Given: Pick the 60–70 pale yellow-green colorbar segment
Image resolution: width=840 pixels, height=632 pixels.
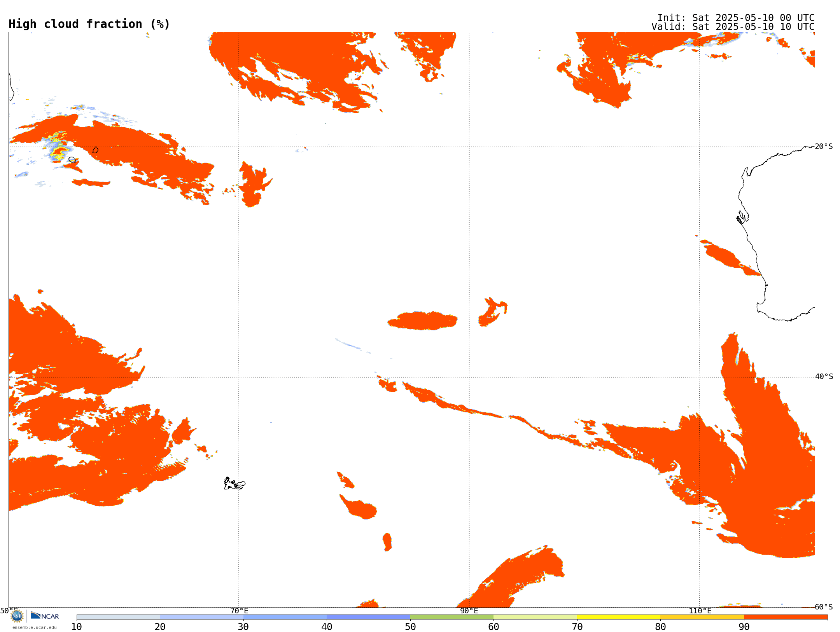Looking at the screenshot, I should tap(535, 617).
